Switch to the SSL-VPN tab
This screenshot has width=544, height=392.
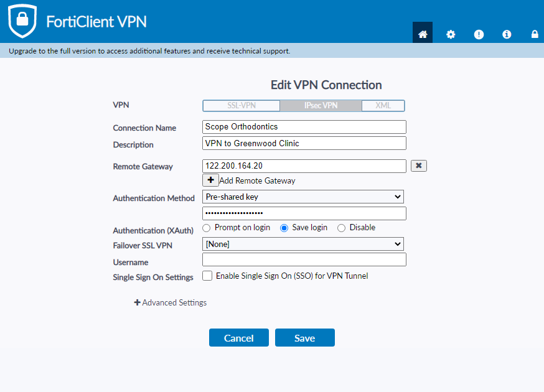click(x=242, y=105)
